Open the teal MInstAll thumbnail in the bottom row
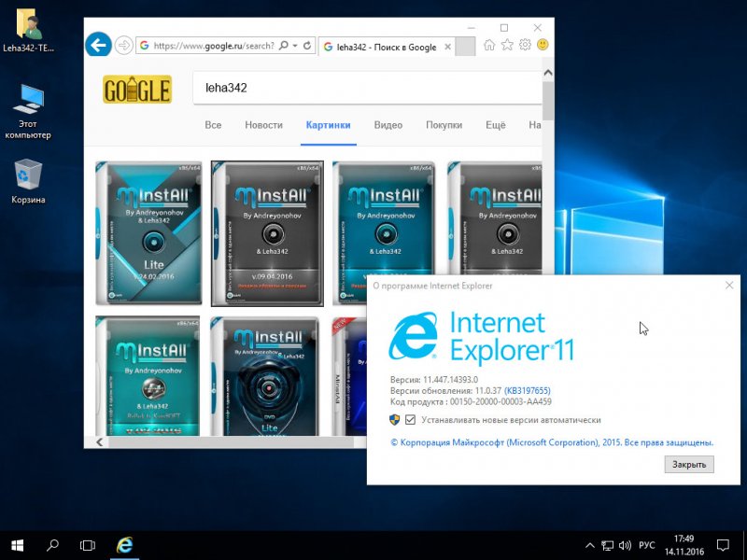Viewport: 747px width, 560px height. click(x=148, y=376)
